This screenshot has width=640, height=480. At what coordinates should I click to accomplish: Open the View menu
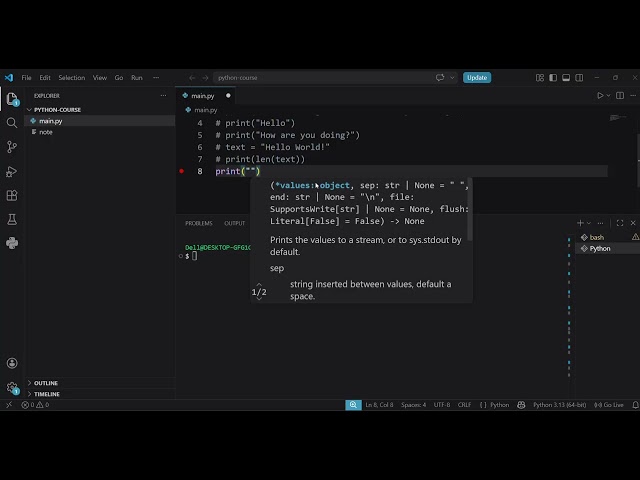100,78
